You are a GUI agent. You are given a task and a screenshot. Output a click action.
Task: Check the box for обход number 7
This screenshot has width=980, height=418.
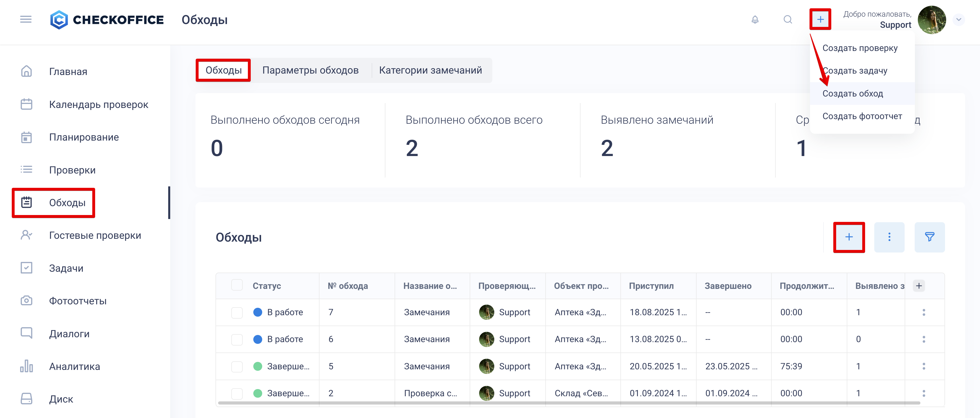tap(237, 312)
